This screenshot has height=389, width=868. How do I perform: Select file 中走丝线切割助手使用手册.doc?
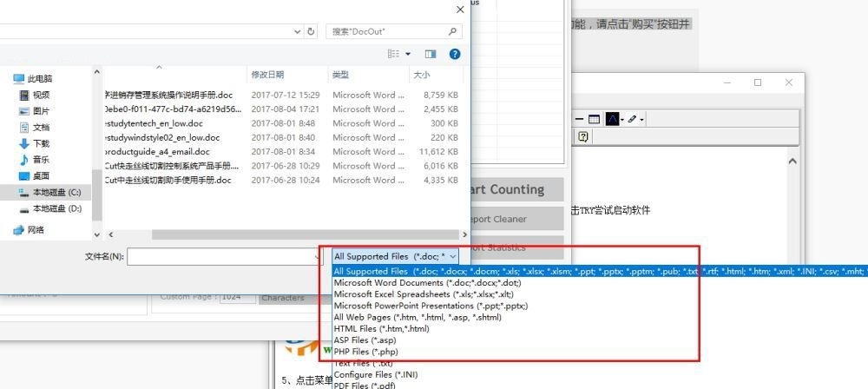coord(168,180)
